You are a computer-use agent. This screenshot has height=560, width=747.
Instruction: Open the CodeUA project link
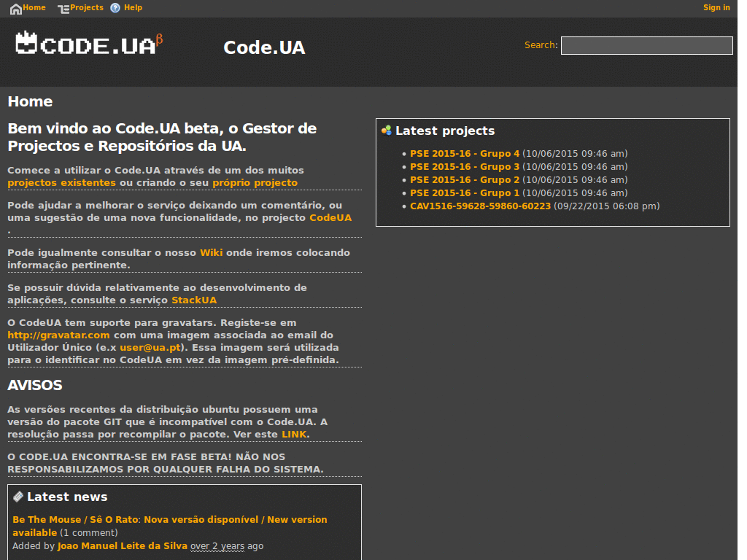tap(330, 217)
